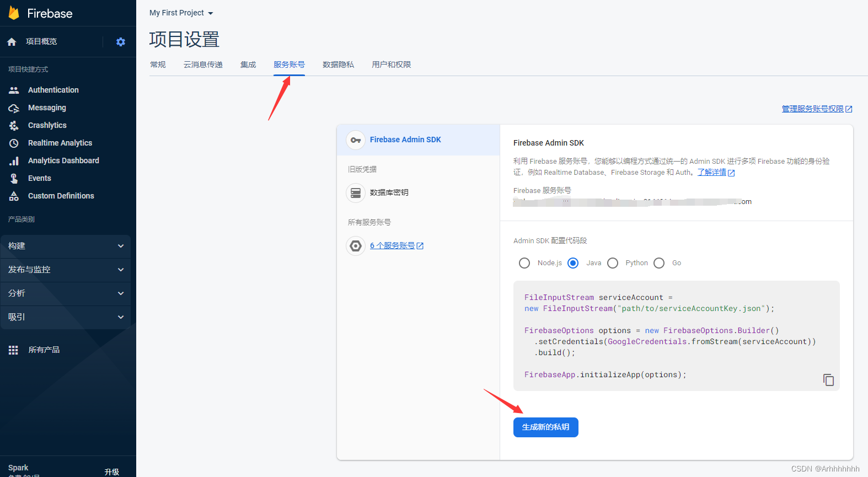Viewport: 868px width, 477px height.
Task: Click the 项目设置 page heading
Action: click(184, 40)
